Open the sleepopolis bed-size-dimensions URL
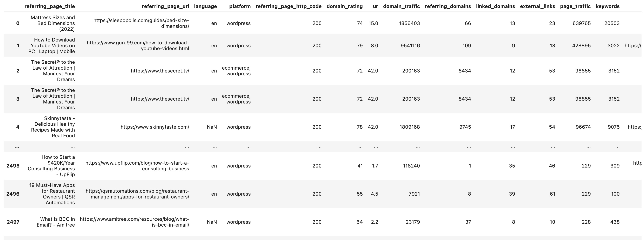Screen dimensions: 644x240 coord(141,23)
